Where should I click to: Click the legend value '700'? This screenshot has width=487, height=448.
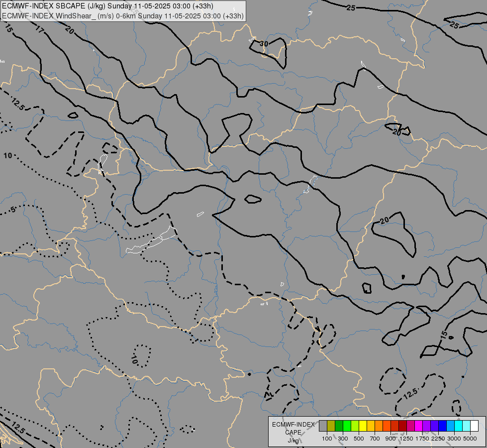[375, 439]
